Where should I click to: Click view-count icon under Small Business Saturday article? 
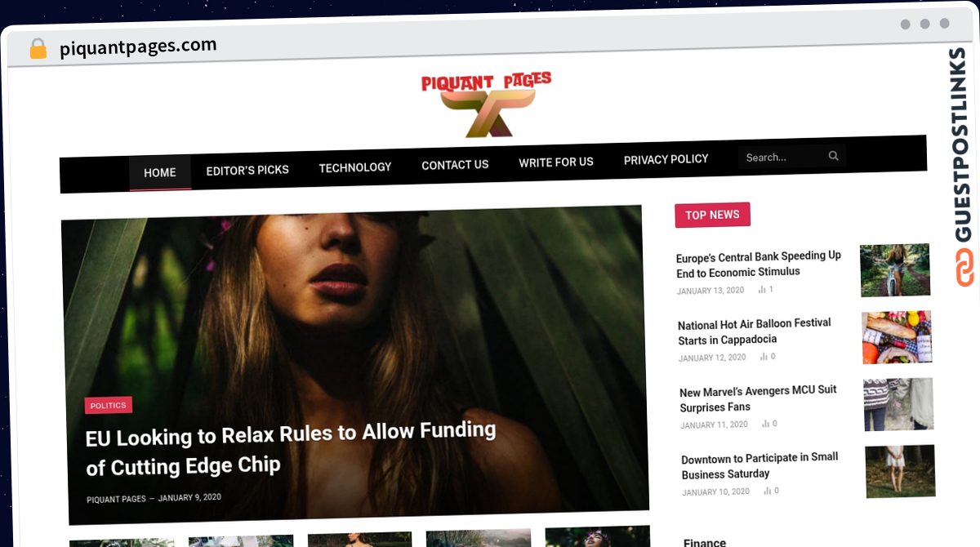(x=767, y=491)
